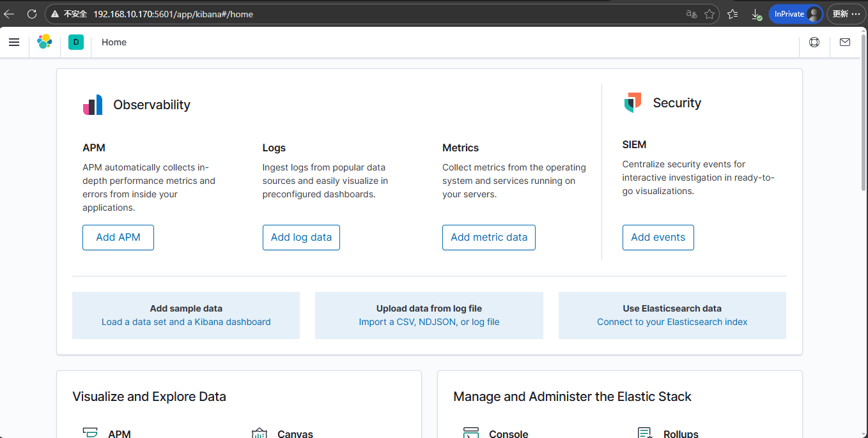Screen dimensions: 868x438
Task: Click the SIEM heading
Action: (634, 145)
